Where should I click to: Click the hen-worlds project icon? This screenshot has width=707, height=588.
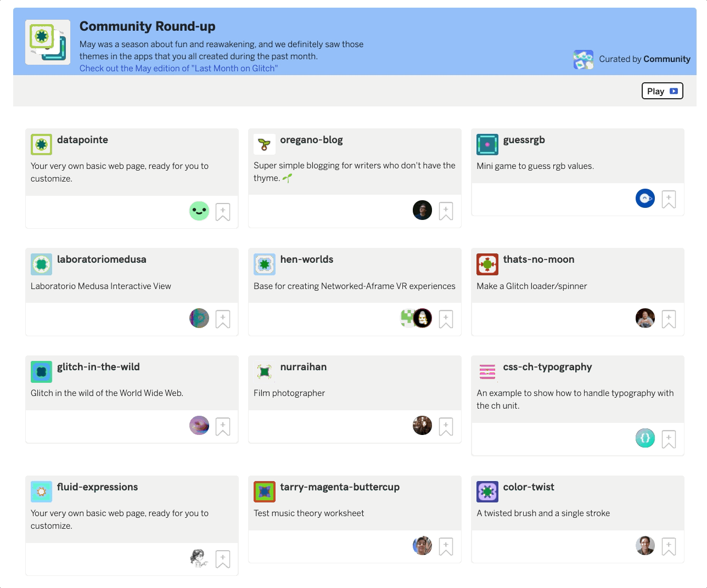click(x=264, y=264)
